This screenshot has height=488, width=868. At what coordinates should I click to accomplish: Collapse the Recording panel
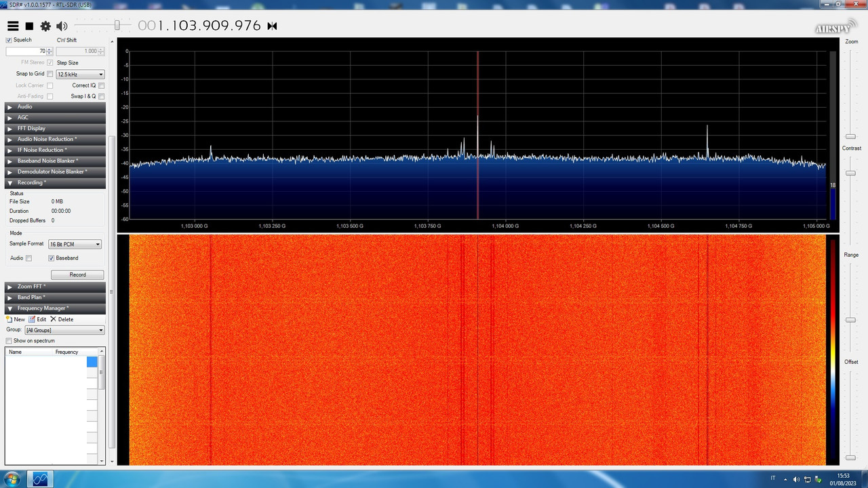[x=55, y=182]
